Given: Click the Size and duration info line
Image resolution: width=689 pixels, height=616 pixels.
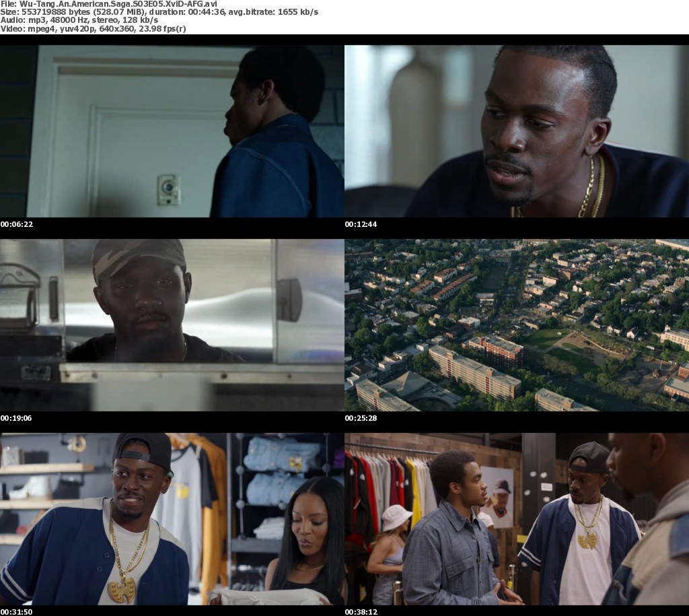Looking at the screenshot, I should coord(159,13).
